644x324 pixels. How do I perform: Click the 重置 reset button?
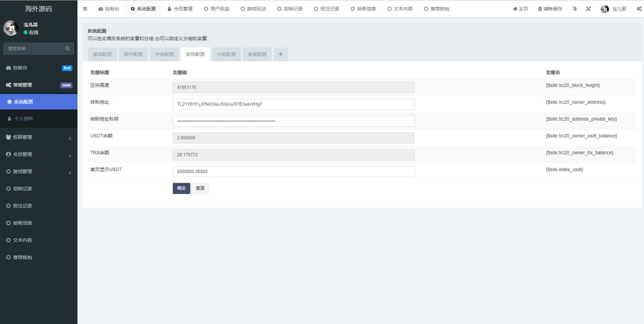200,188
